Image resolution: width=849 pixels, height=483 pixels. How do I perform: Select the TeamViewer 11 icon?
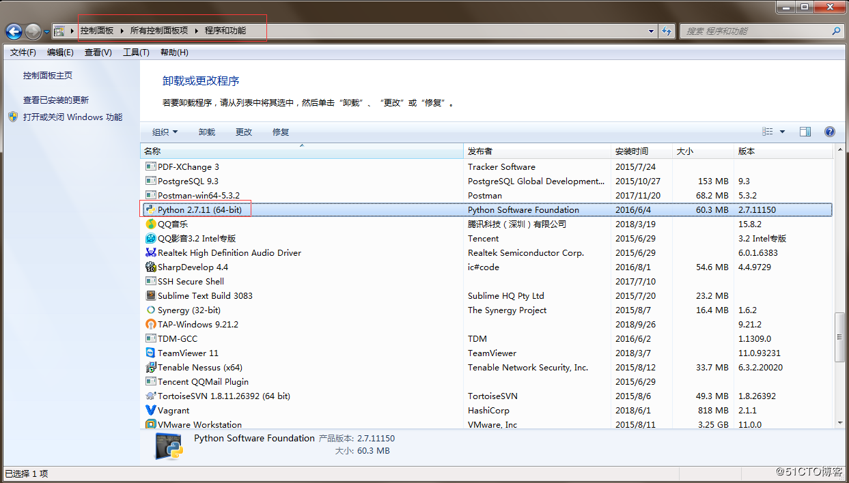pos(151,353)
